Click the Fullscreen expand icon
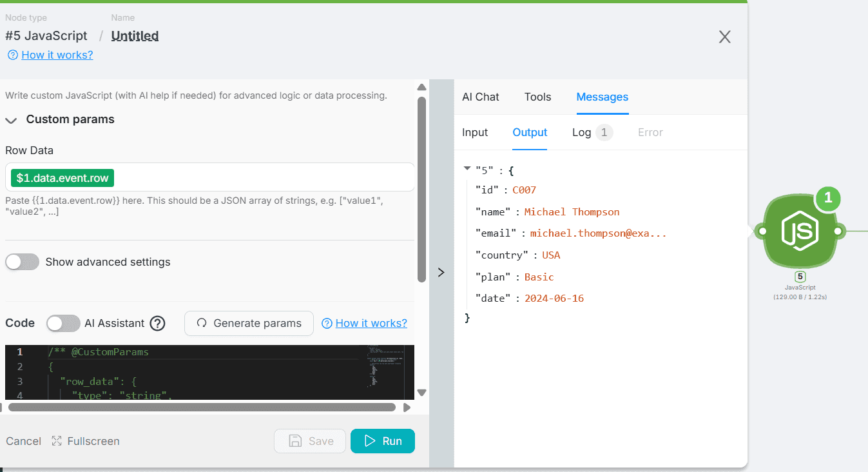Viewport: 868px width, 472px height. pyautogui.click(x=57, y=441)
